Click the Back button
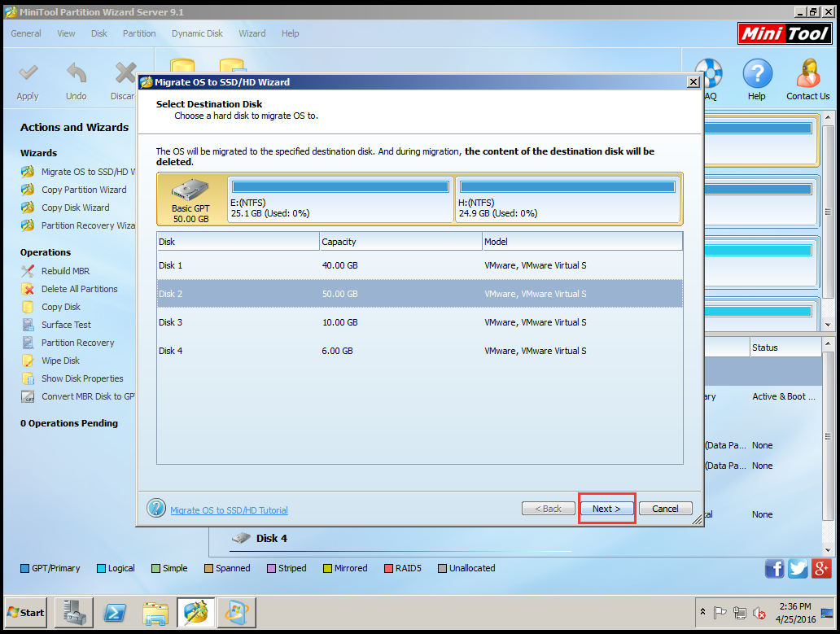 tap(549, 509)
